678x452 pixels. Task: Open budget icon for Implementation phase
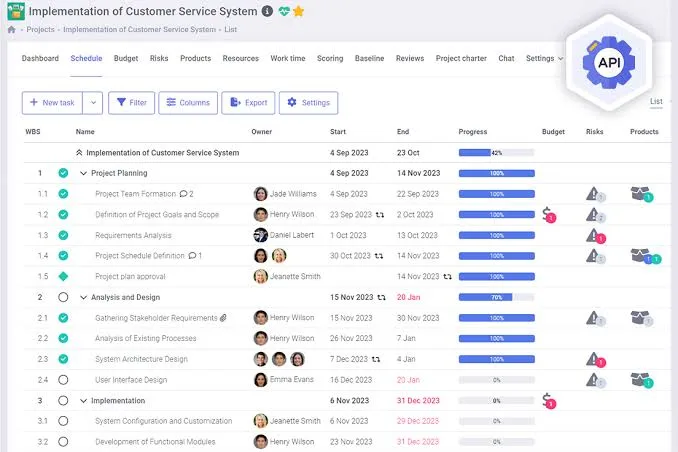(x=549, y=401)
